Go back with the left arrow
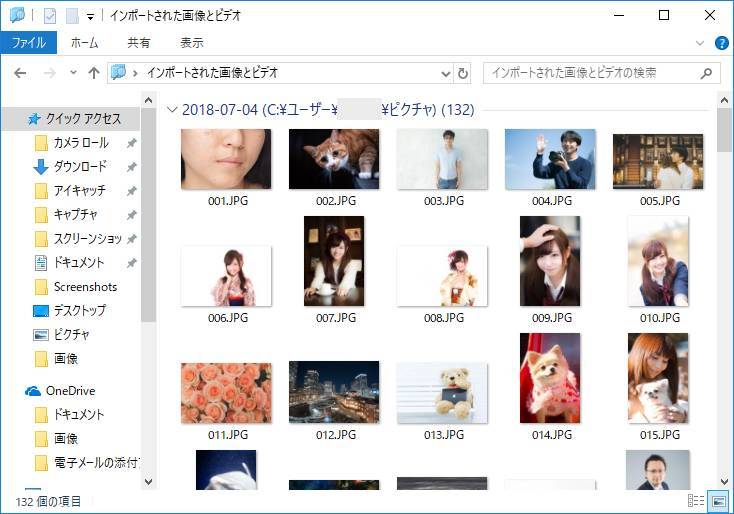 pos(20,73)
